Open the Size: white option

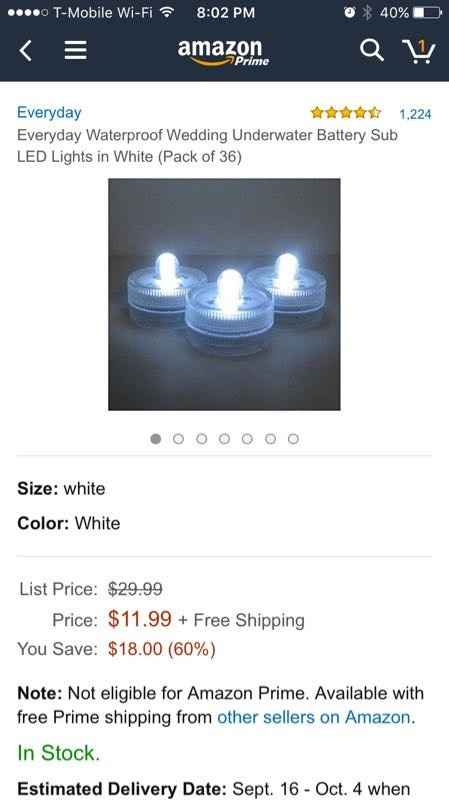coord(61,489)
